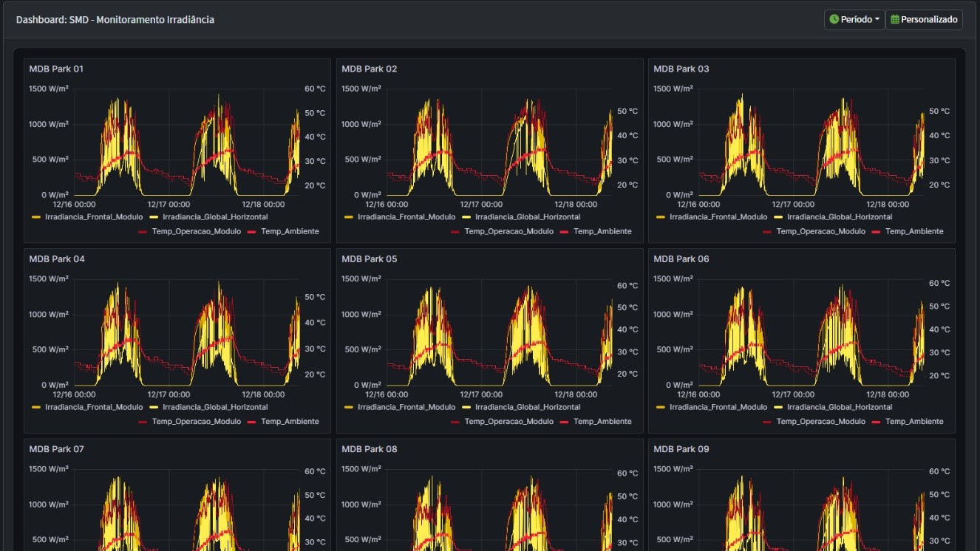Click Irradiancia_Global_Horizontal yellow swatch in MDB Park 05
This screenshot has height=551, width=980.
click(x=466, y=408)
